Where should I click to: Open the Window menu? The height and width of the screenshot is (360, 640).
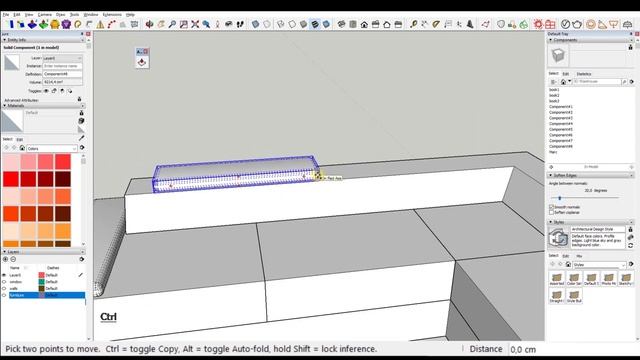point(91,15)
